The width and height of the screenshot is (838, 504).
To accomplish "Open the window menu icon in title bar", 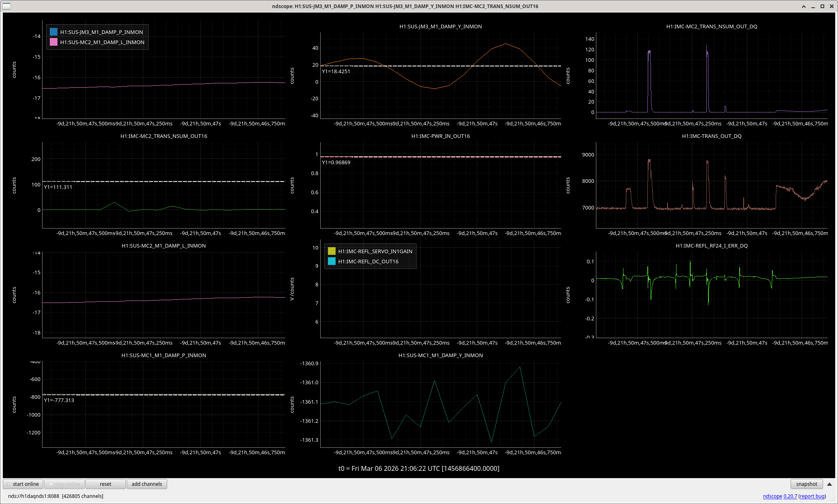I will (x=6, y=6).
